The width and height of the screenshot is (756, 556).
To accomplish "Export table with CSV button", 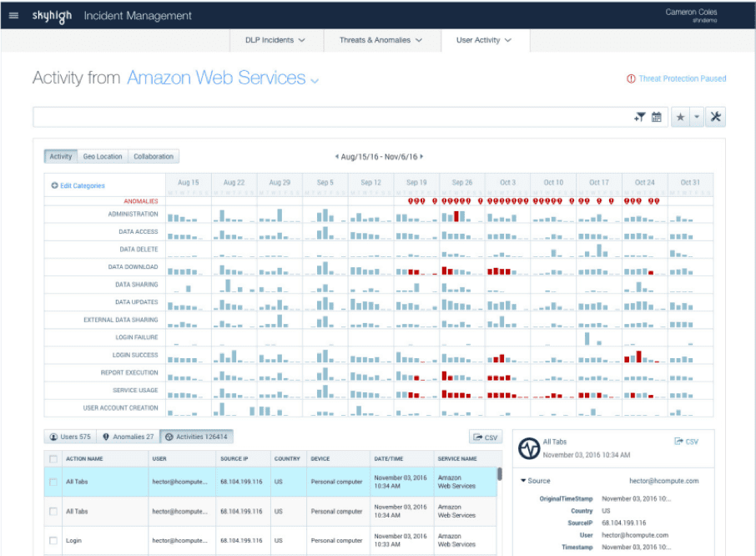I will tap(486, 437).
